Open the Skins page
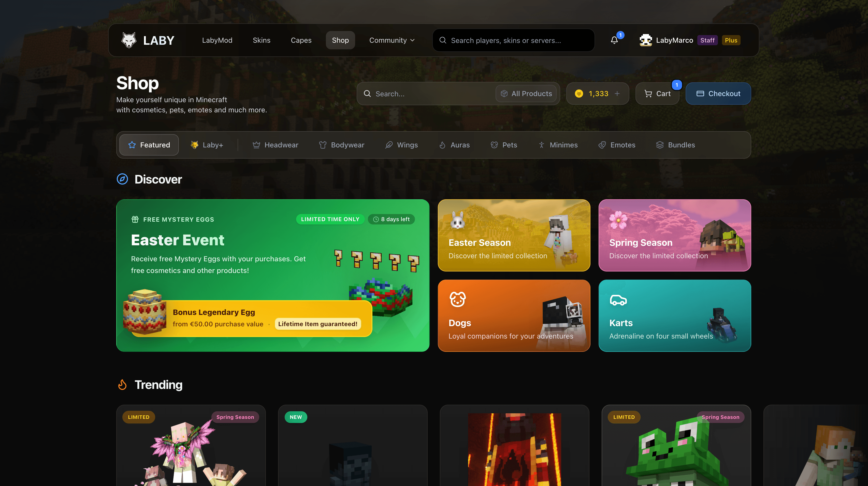 click(x=262, y=40)
